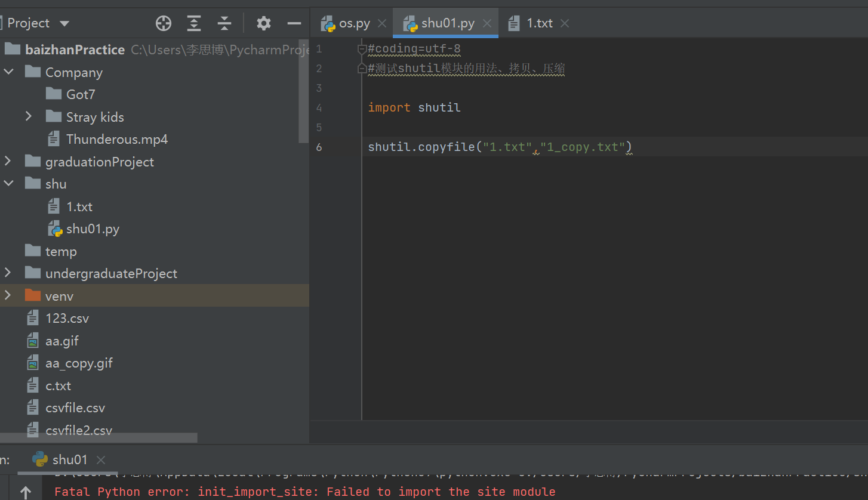Open the Project panel gear settings
The height and width of the screenshot is (500, 868).
264,23
